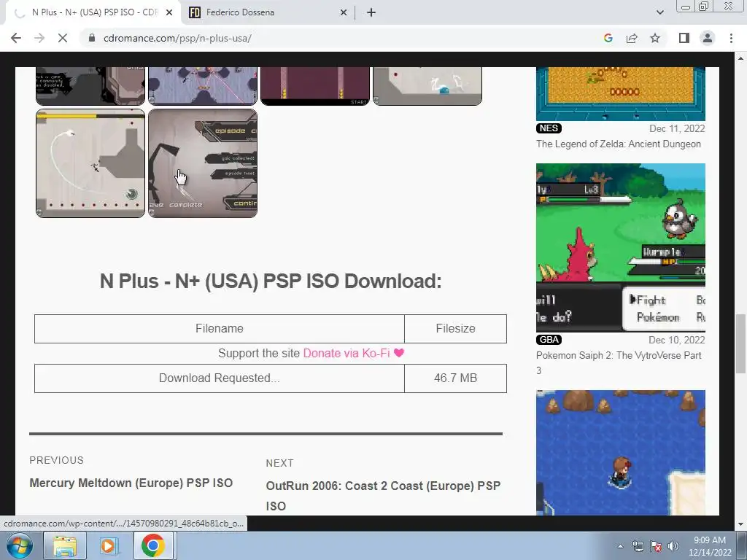Open Mercury Meltdown (Europe) PSP ISO link
747x560 pixels.
(x=131, y=483)
